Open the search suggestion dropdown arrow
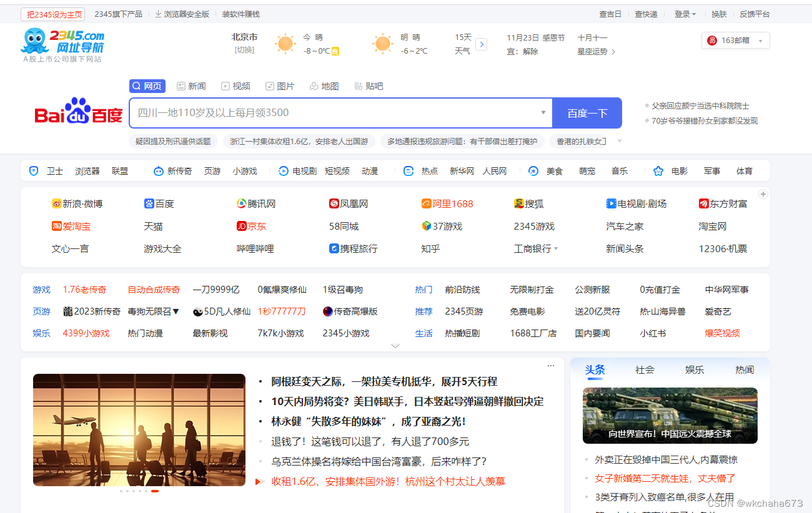Image resolution: width=812 pixels, height=513 pixels. point(543,113)
